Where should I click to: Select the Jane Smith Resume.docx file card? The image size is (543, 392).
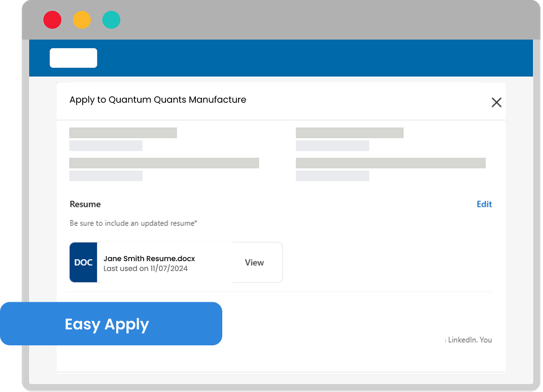click(175, 262)
